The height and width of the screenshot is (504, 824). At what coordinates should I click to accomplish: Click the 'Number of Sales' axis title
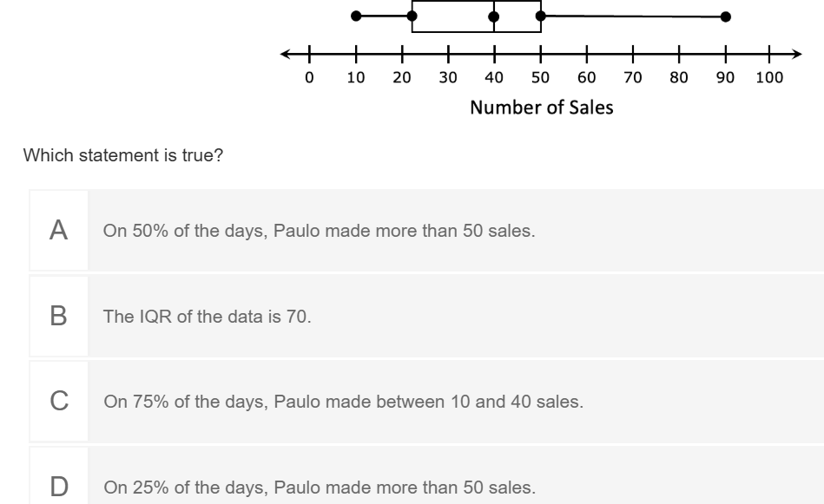pos(541,107)
